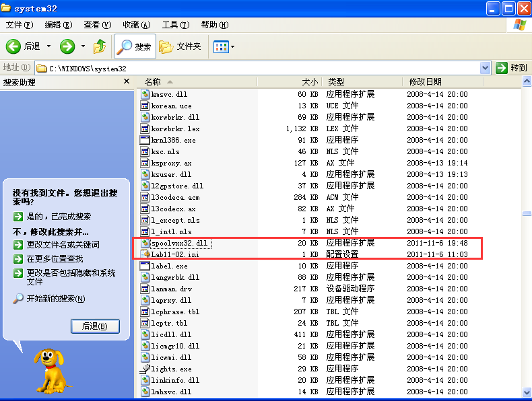Viewport: 532px width, 401px height.
Task: Select the krnl386.exe file icon
Action: (145, 140)
